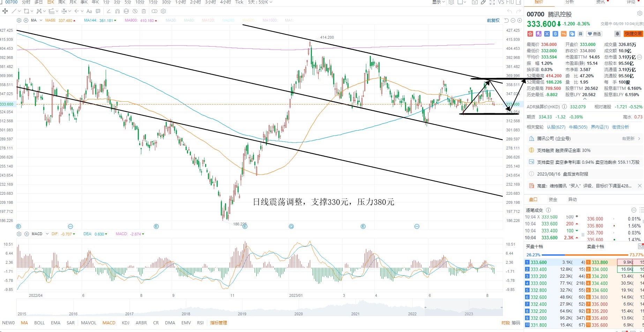Viewport: 644px width, 332px height.
Task: Select the Aa text annotation tool
Action: coord(89,11)
